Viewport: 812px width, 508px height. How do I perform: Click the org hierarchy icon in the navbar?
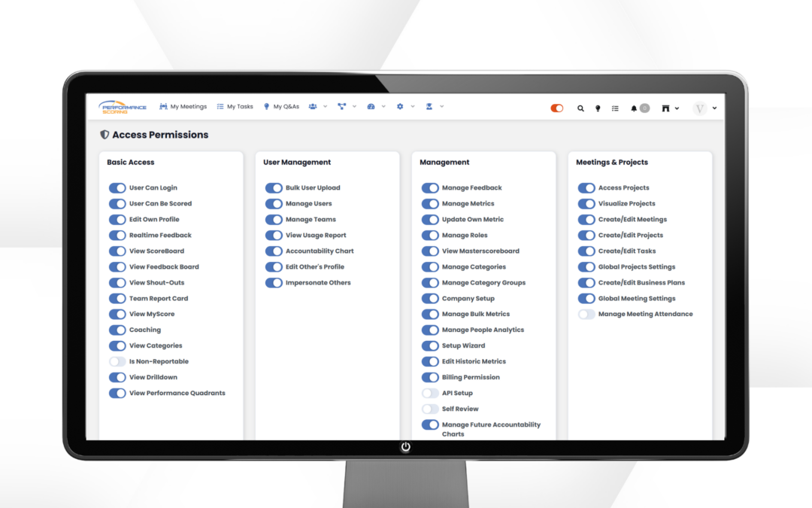341,106
